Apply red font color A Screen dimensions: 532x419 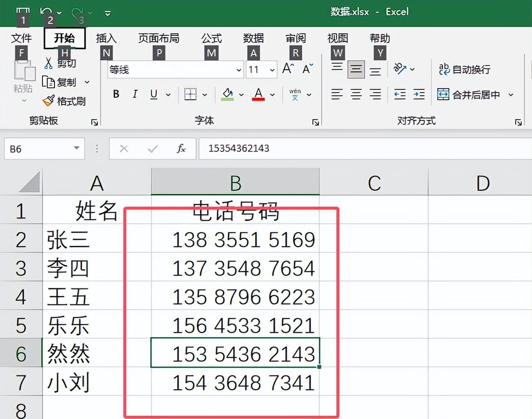point(259,94)
